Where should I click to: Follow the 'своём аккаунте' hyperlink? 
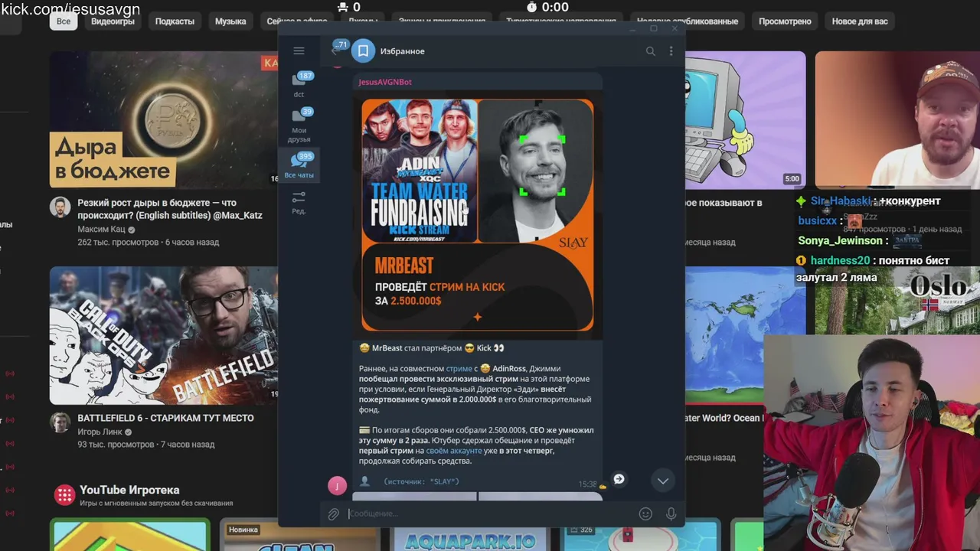pos(454,451)
